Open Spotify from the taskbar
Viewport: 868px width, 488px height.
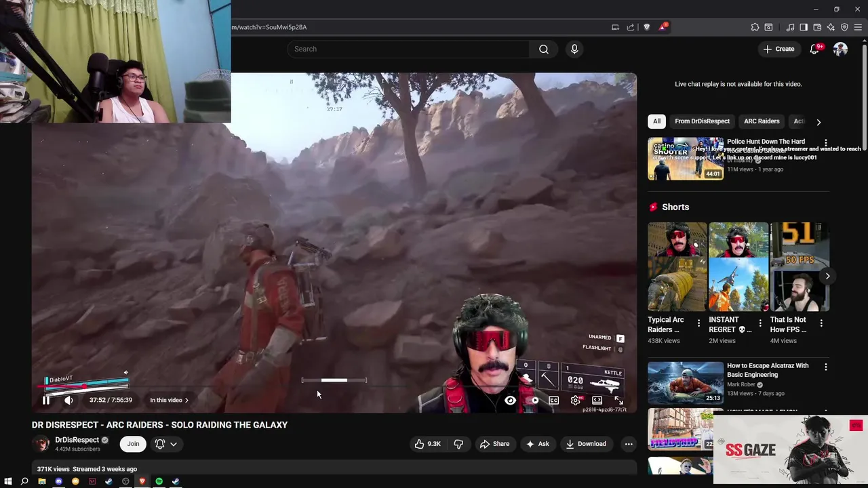(x=159, y=481)
